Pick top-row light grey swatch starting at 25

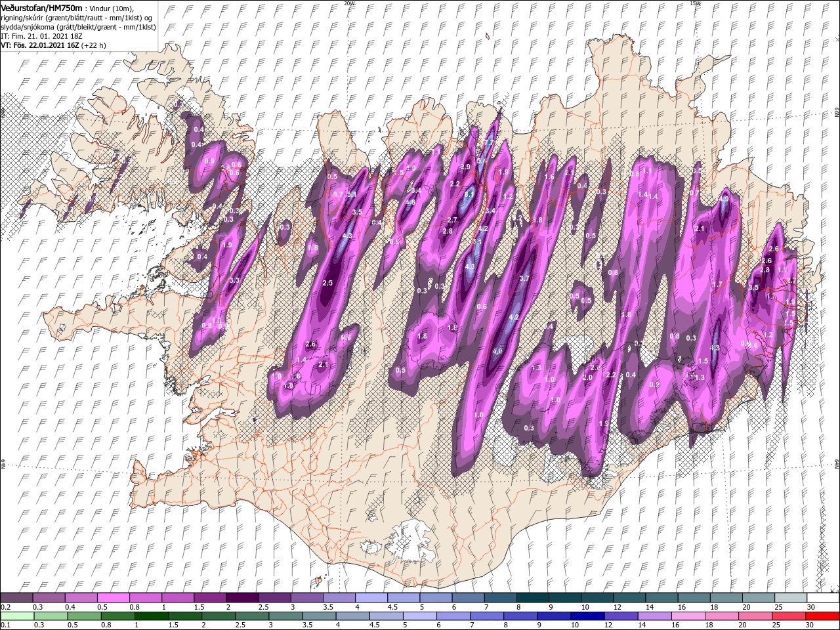[791, 598]
